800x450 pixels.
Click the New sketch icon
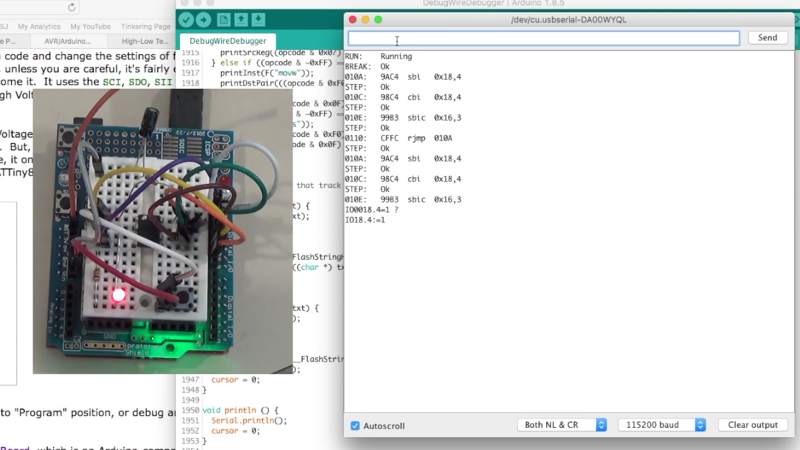[x=224, y=20]
